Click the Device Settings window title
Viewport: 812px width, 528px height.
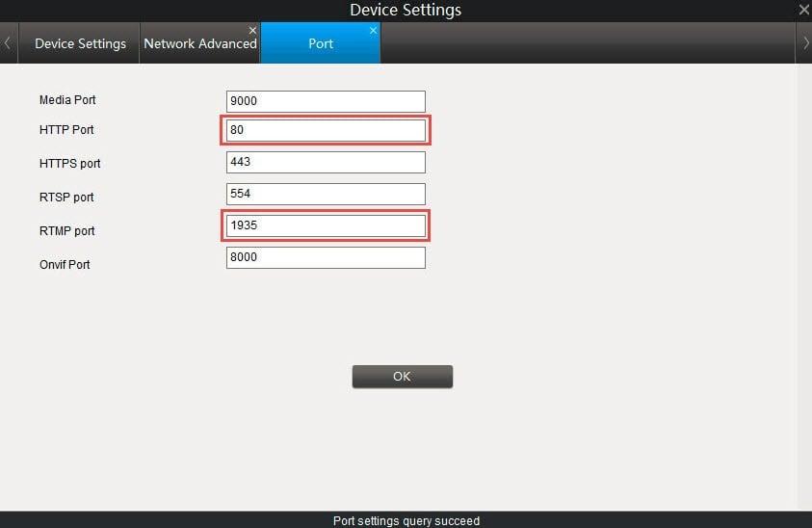(406, 10)
